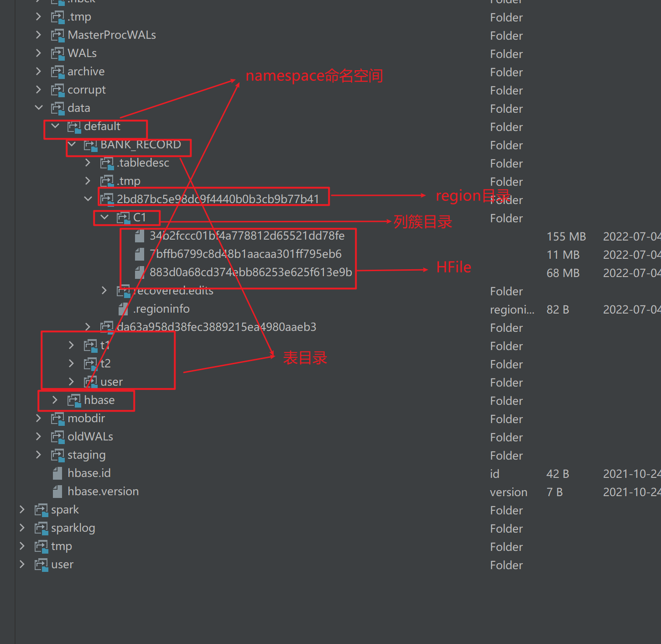661x644 pixels.
Task: Click the hbase namespace folder icon
Action: pos(74,401)
